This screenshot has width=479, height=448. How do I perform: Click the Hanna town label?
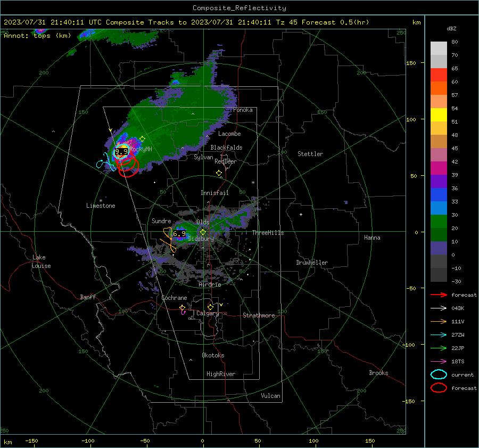[x=372, y=238]
